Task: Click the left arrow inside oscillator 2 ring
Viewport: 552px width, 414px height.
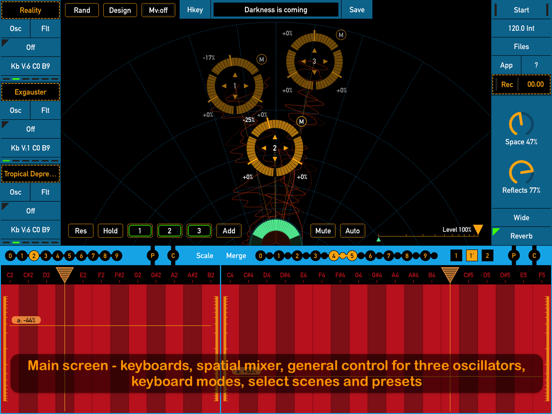Action: (x=264, y=148)
